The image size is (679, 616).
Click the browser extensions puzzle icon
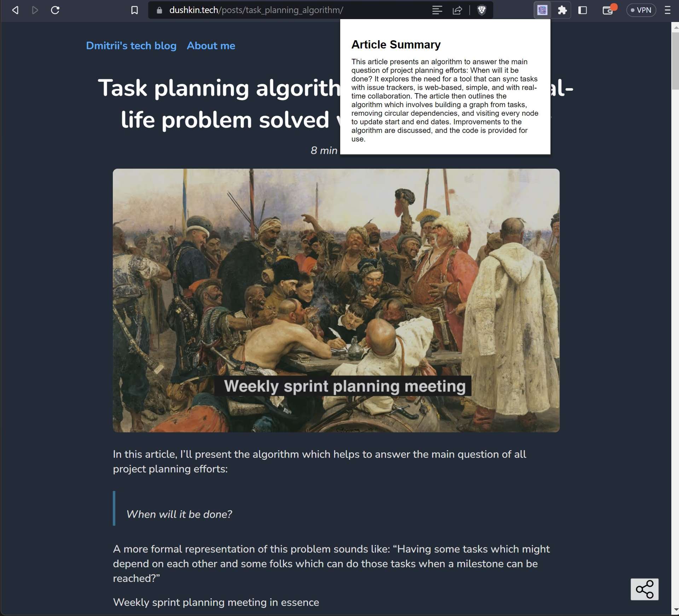tap(562, 10)
